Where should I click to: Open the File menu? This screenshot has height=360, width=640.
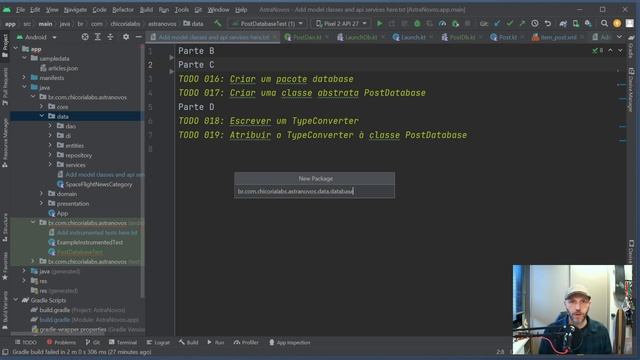[20, 9]
